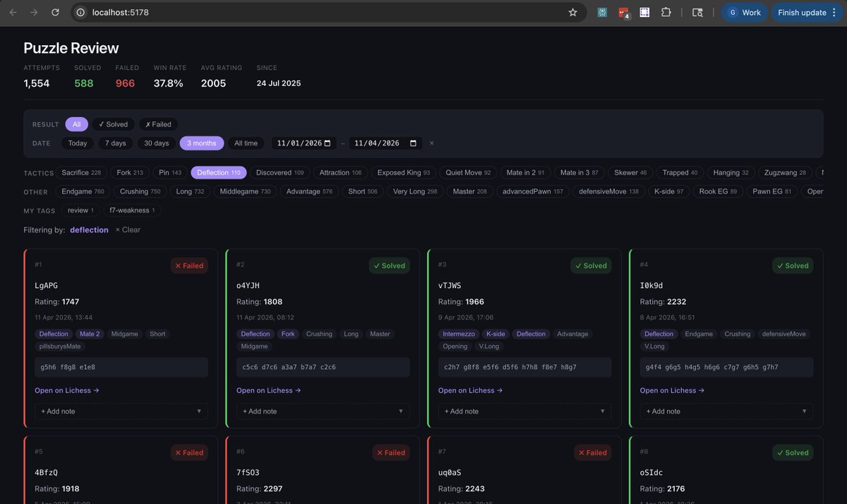
Task: Filter by the f7-weakness custom tag
Action: point(132,210)
